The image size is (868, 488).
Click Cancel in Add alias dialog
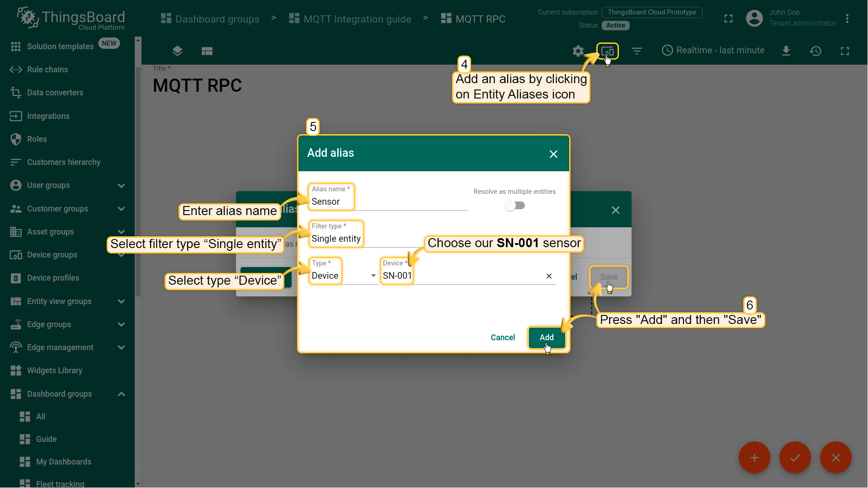pyautogui.click(x=502, y=337)
